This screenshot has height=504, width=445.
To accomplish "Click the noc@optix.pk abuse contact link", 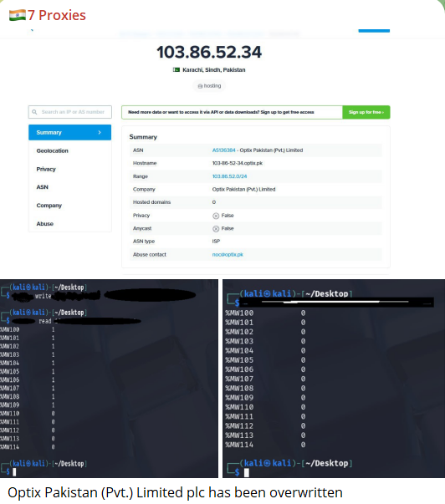I will (x=228, y=255).
